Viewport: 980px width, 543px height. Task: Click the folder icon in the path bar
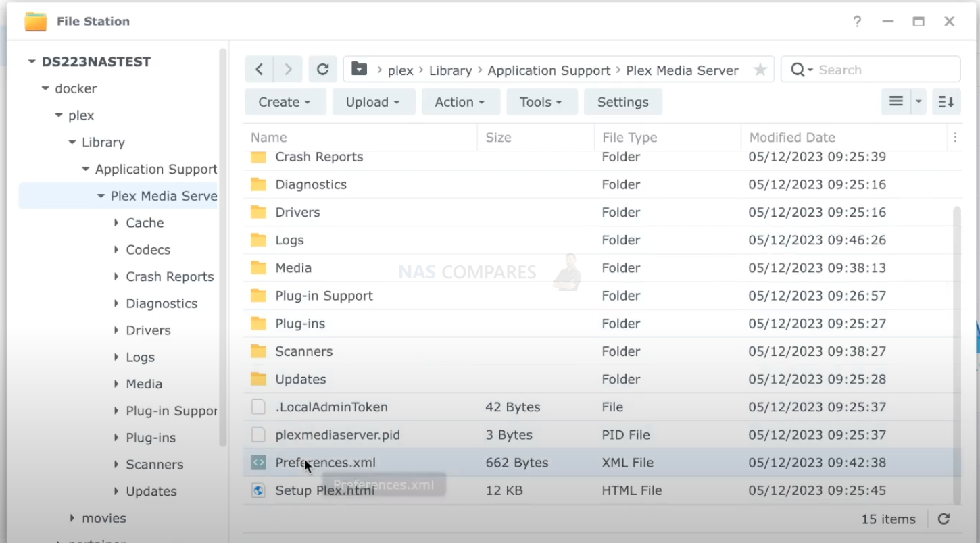pyautogui.click(x=360, y=70)
